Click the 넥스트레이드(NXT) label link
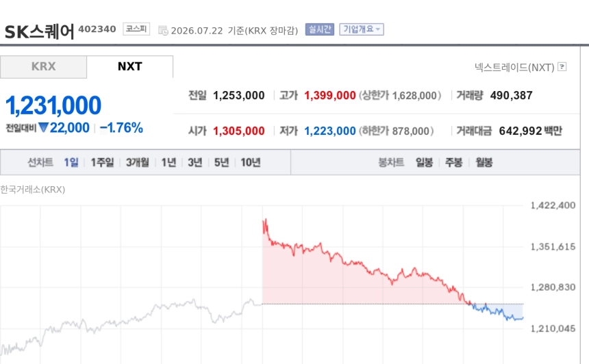Image resolution: width=589 pixels, height=364 pixels. (514, 67)
